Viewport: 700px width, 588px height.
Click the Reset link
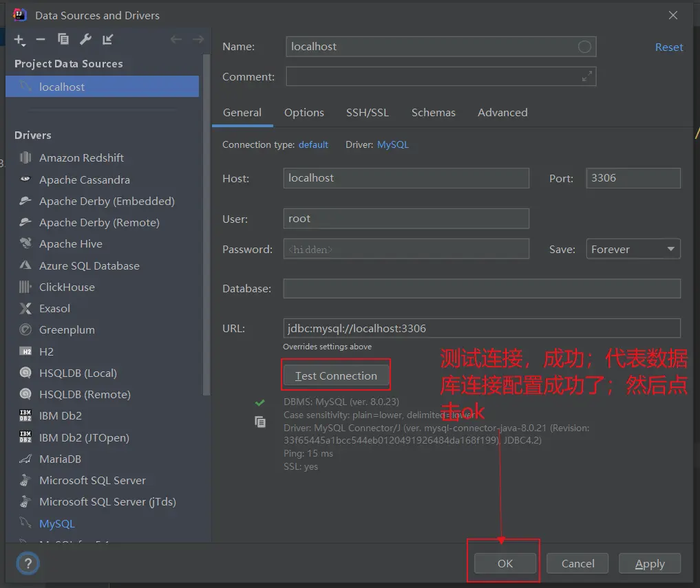(x=668, y=47)
